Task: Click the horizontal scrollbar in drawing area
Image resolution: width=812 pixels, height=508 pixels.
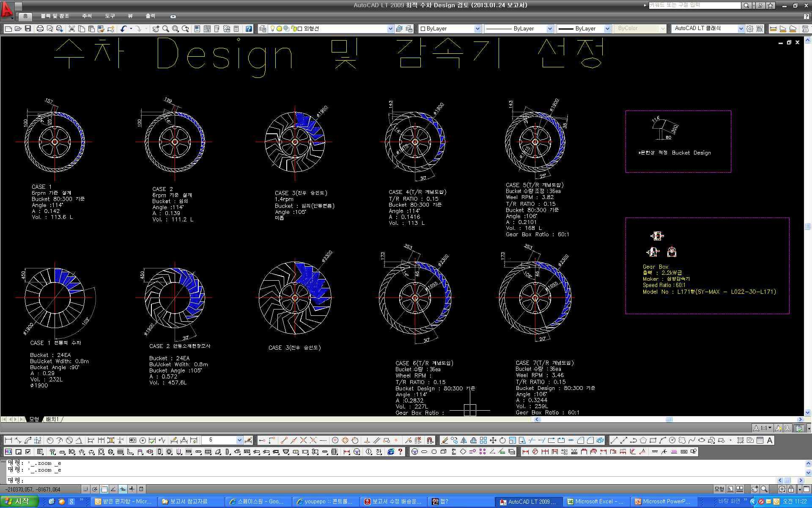Action: (668, 420)
